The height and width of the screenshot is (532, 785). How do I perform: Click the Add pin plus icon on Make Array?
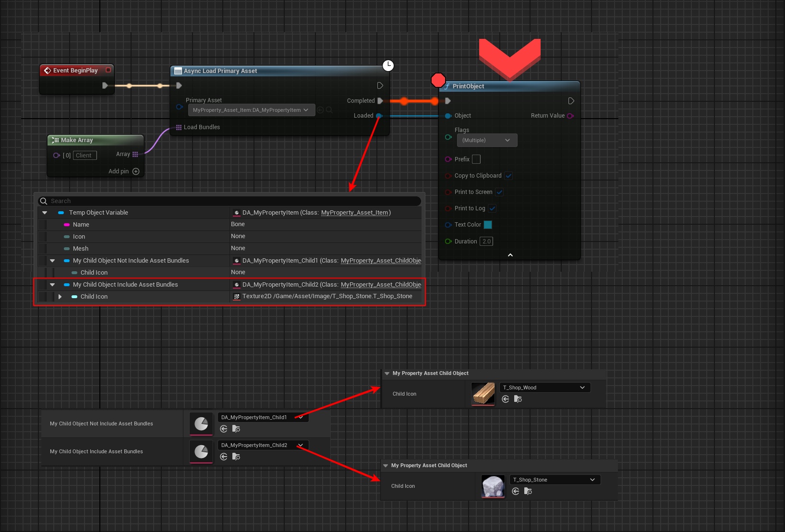click(136, 171)
